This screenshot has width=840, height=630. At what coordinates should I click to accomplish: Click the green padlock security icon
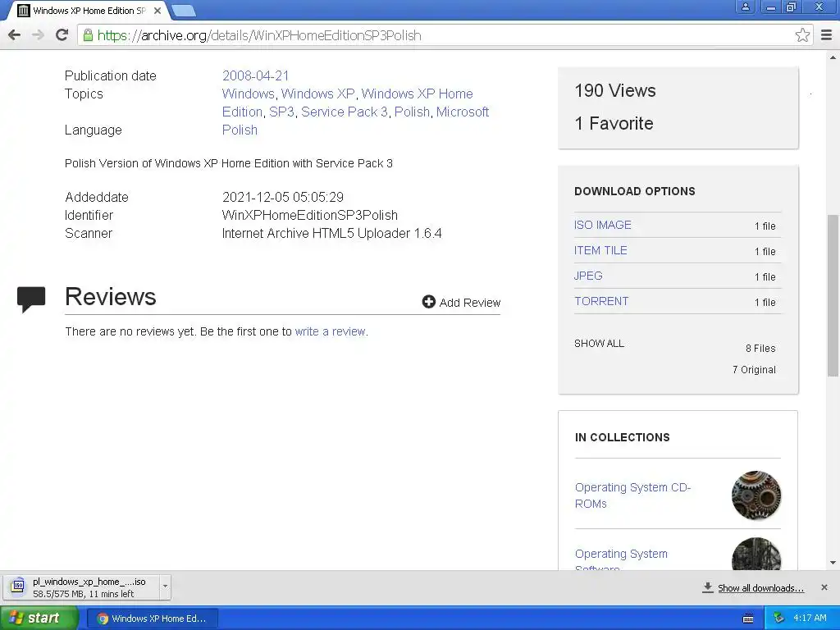coord(88,35)
